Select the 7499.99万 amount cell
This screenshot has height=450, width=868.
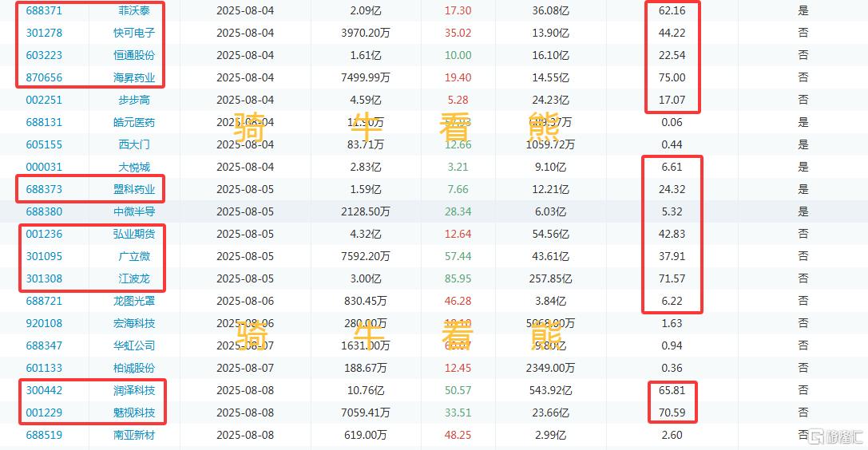click(x=366, y=77)
